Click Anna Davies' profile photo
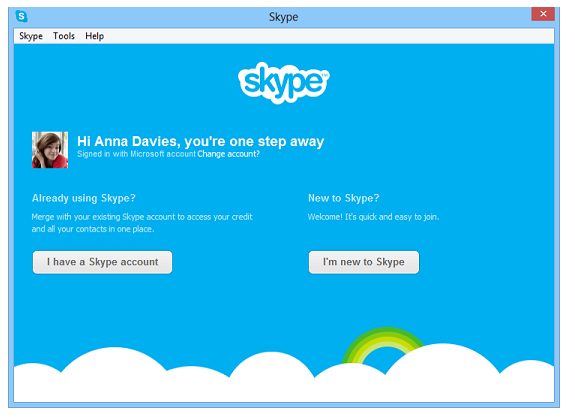Screen dimensions: 575x417 pos(50,150)
